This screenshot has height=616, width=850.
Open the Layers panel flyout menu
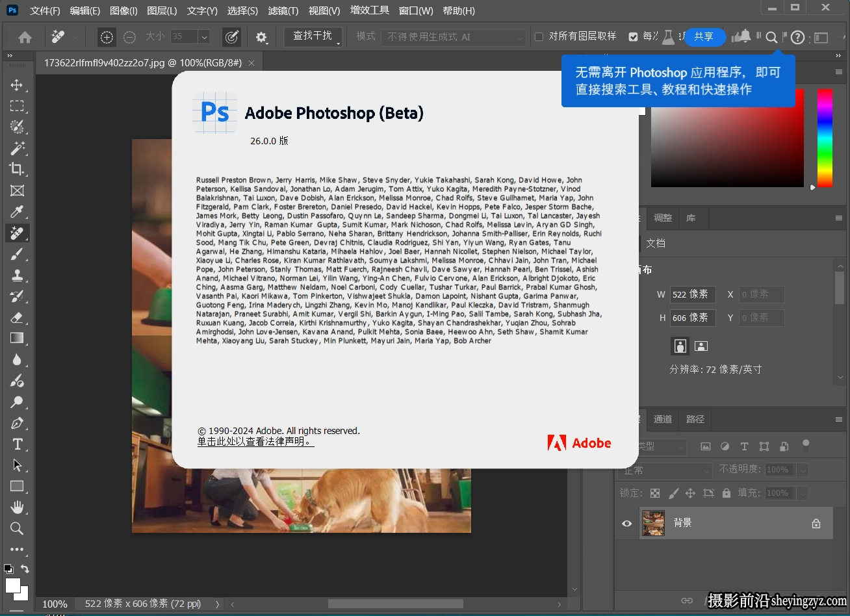click(x=839, y=419)
